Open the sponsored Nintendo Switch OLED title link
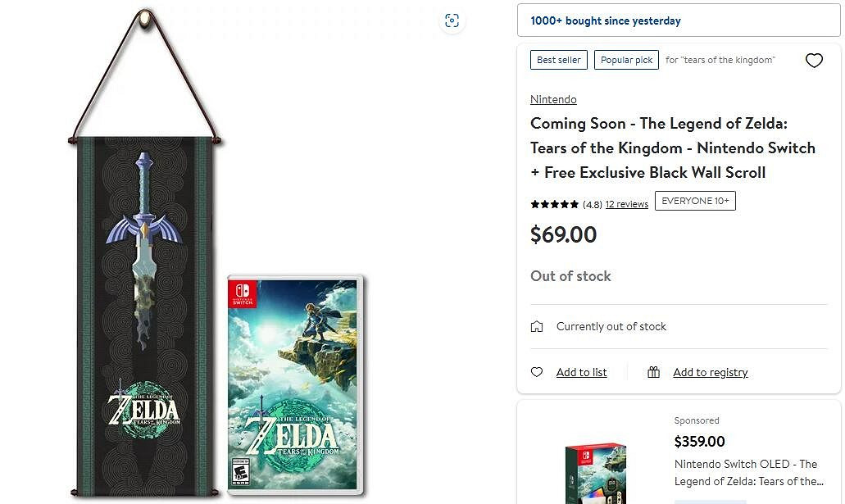This screenshot has height=504, width=845. (749, 473)
